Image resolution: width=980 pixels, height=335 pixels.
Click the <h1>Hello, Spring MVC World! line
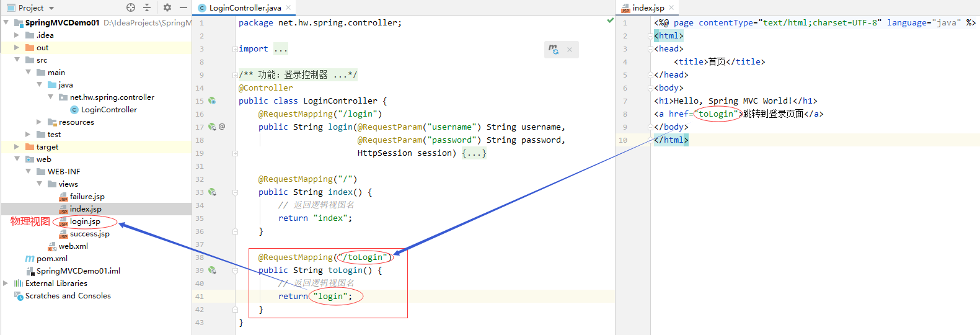pyautogui.click(x=736, y=100)
